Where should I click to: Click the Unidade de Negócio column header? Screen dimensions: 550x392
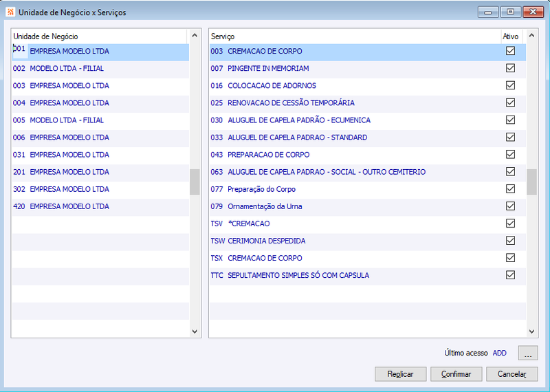click(x=100, y=36)
